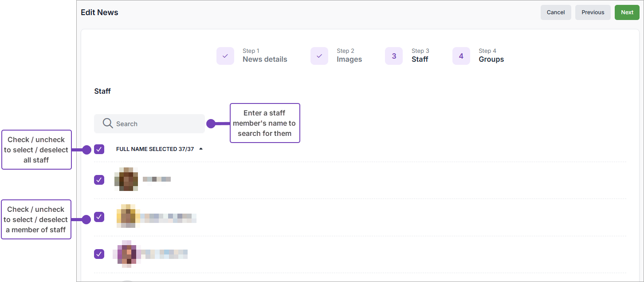Click the Step 2 checkmark icon
644x282 pixels.
pyautogui.click(x=319, y=56)
